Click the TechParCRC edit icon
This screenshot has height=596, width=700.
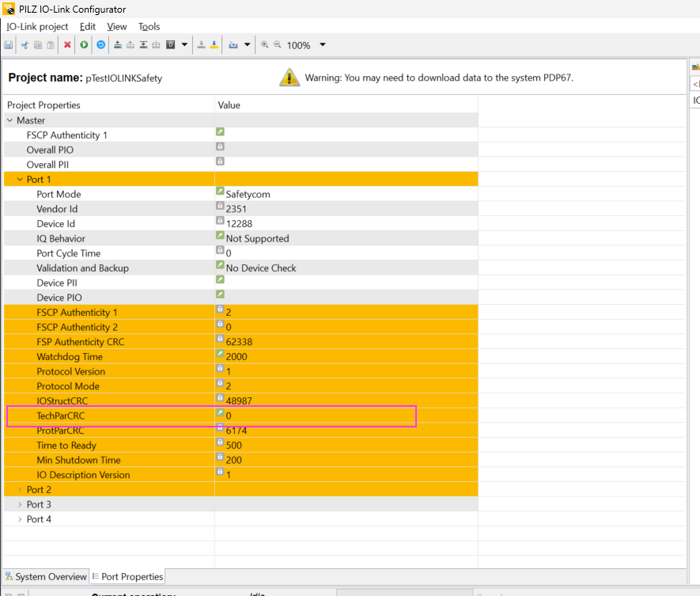click(220, 412)
